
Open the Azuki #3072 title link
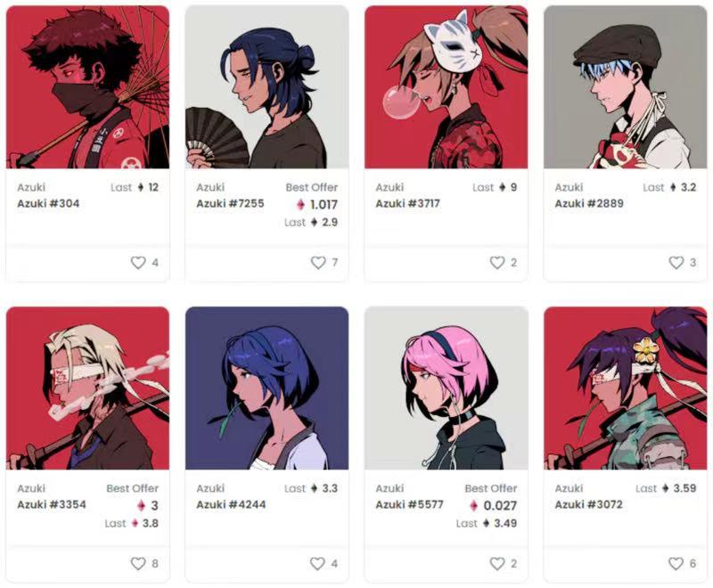pos(588,505)
